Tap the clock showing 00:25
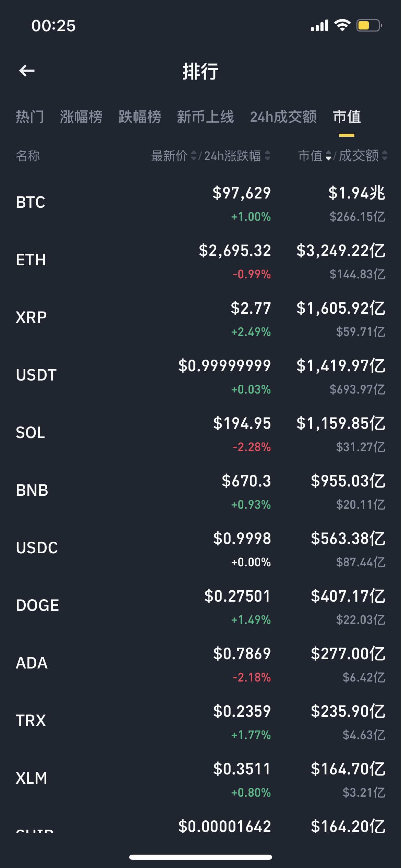 tap(53, 26)
